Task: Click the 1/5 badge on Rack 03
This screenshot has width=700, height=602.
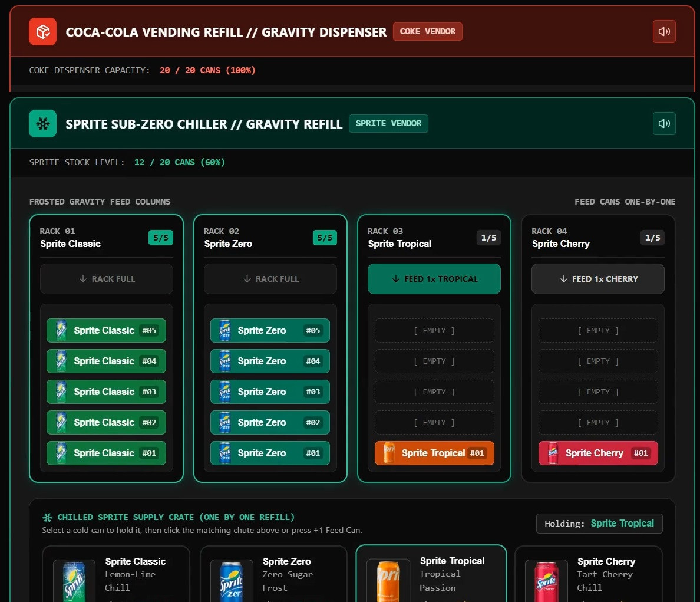Action: tap(488, 238)
